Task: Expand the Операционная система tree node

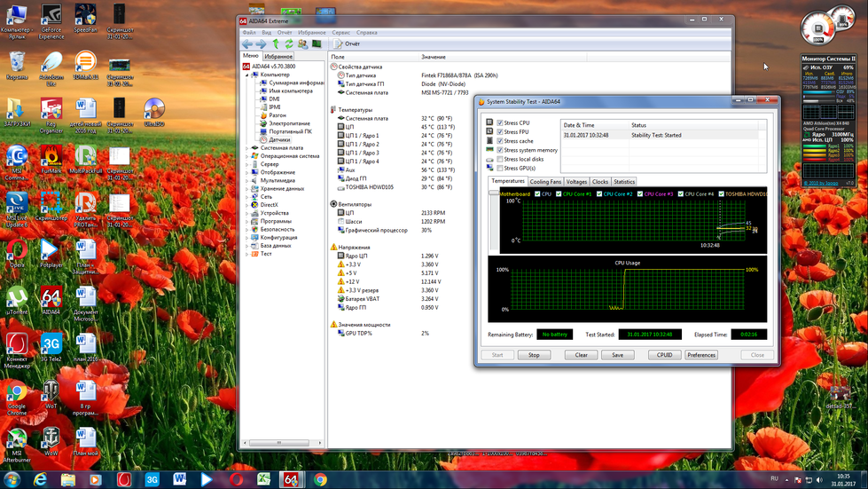Action: 247,156
